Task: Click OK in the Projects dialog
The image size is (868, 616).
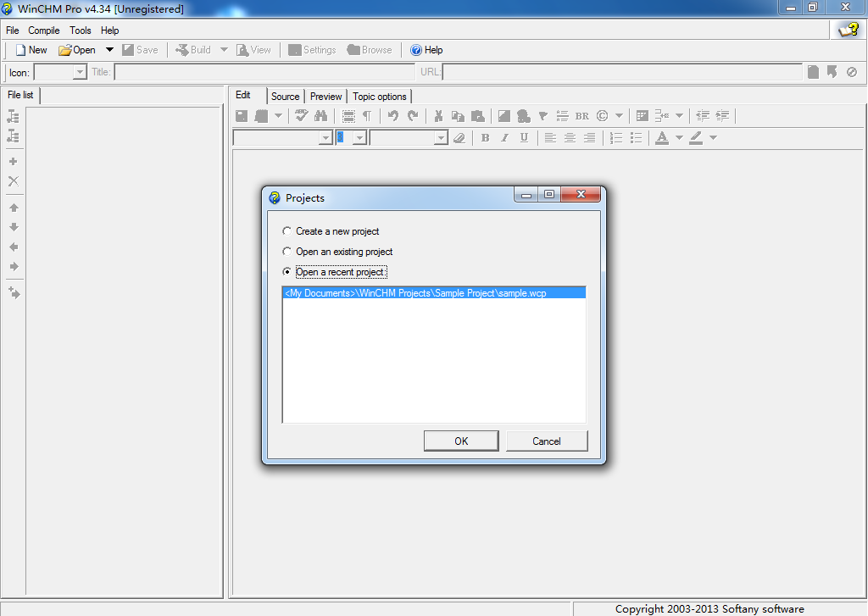Action: (x=461, y=441)
